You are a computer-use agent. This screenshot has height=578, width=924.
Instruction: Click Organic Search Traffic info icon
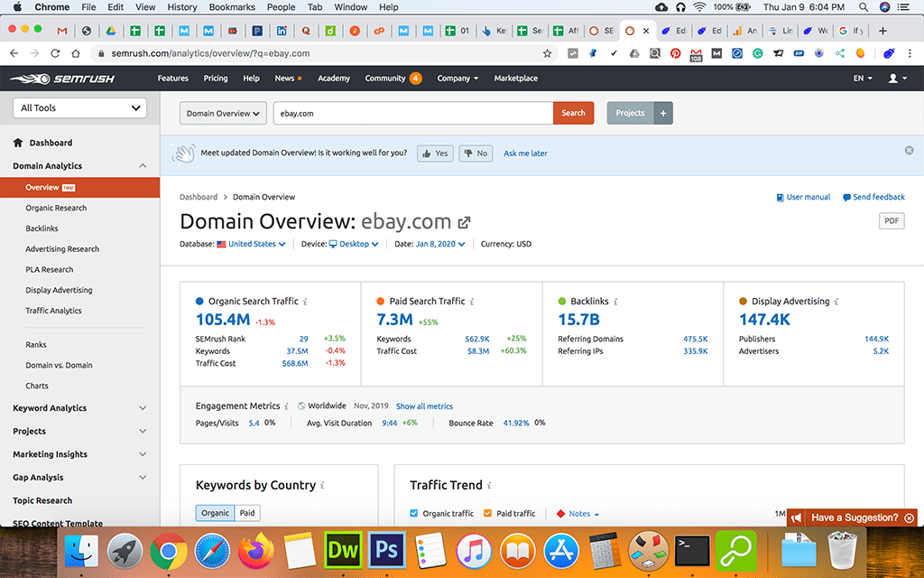pos(305,302)
